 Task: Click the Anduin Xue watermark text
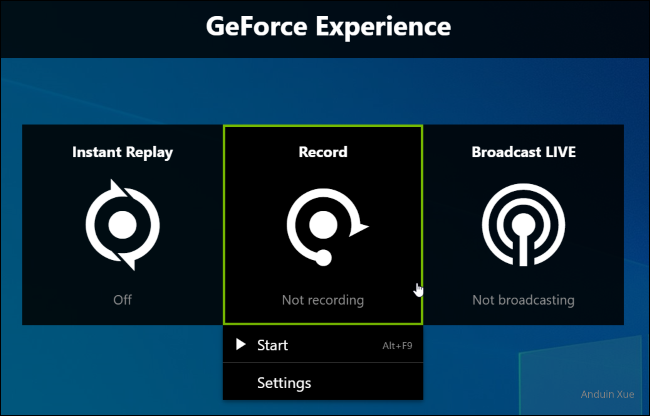(592, 392)
